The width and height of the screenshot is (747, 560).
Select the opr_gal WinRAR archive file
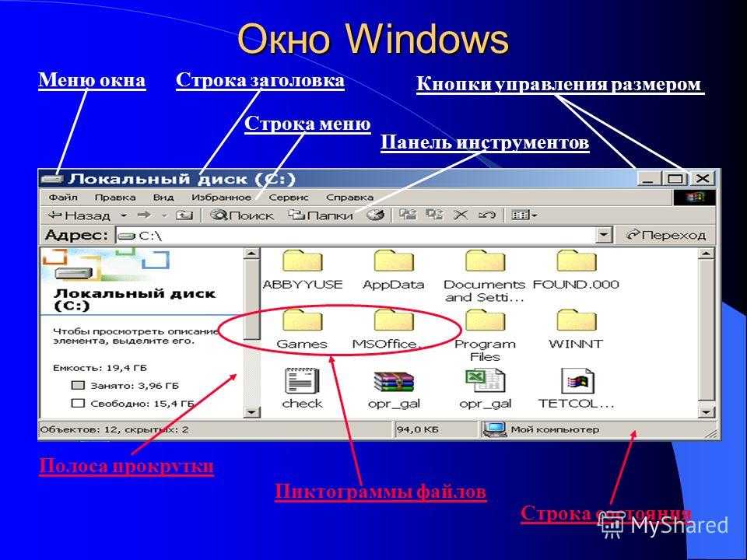(394, 381)
